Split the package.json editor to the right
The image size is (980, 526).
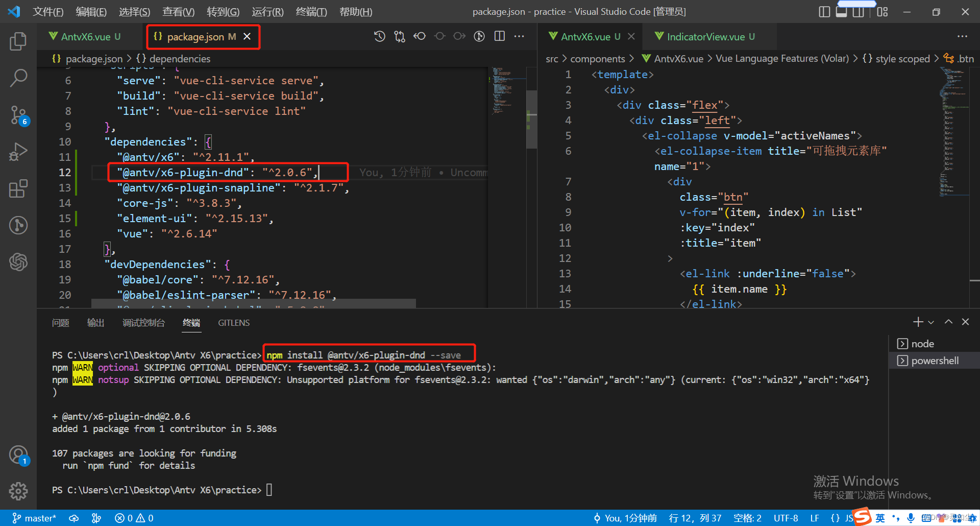[x=500, y=36]
